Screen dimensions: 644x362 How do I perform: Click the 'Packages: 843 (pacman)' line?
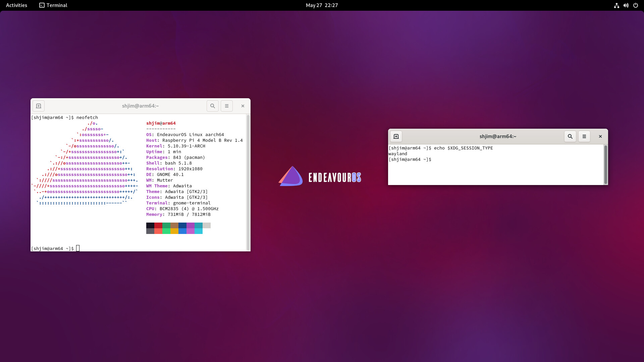point(176,158)
